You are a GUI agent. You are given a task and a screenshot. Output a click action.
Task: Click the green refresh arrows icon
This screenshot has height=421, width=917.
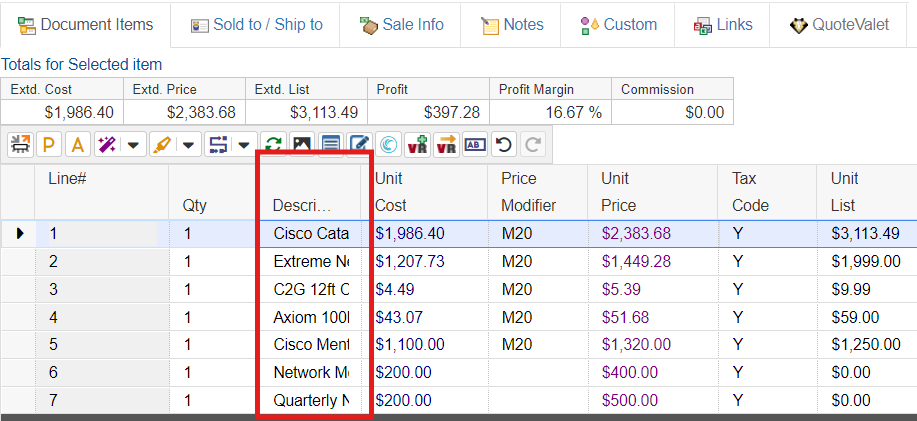tap(272, 145)
